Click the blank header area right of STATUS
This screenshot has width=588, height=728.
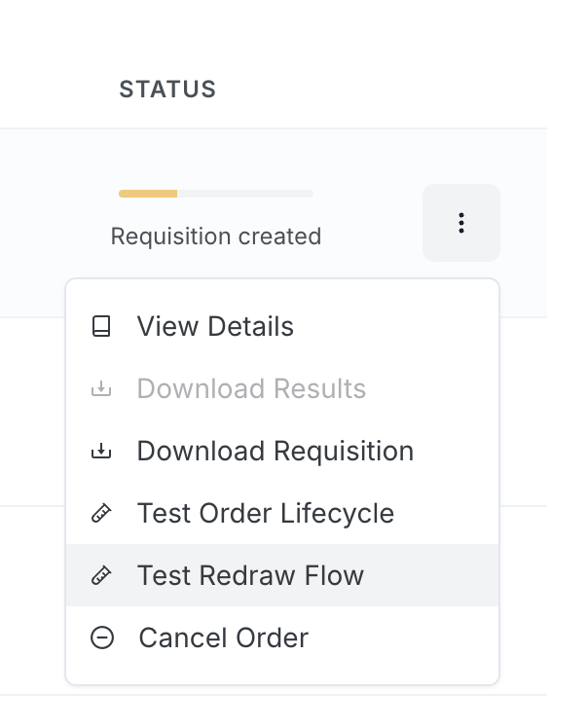[389, 90]
